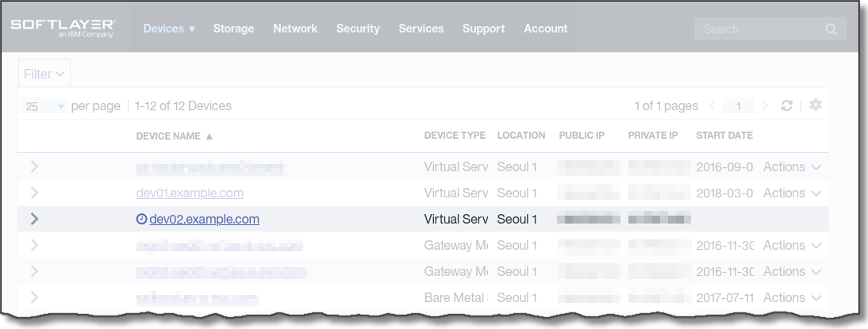The image size is (868, 329).
Task: Click the page number field
Action: click(x=739, y=106)
